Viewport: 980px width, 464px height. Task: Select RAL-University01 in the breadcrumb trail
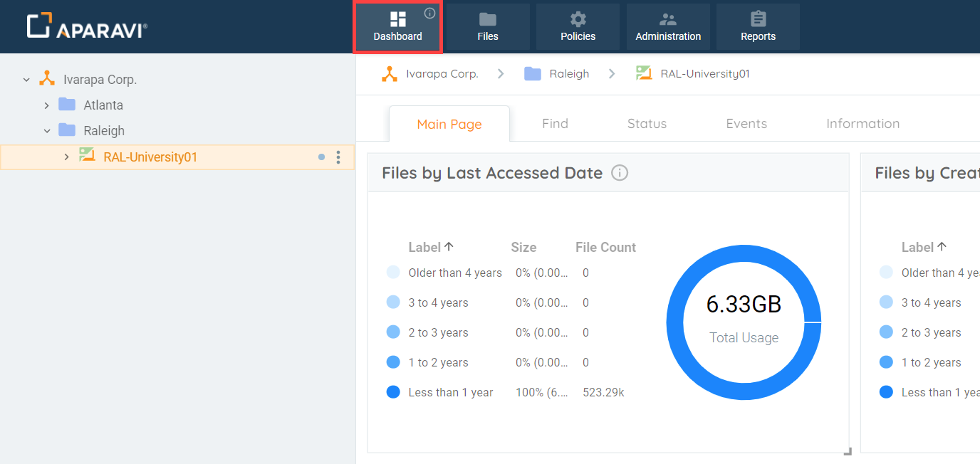(x=702, y=73)
